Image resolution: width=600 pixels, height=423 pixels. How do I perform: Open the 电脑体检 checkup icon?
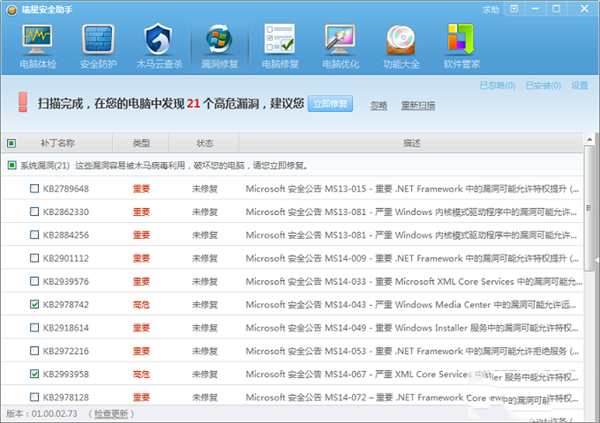[x=37, y=46]
